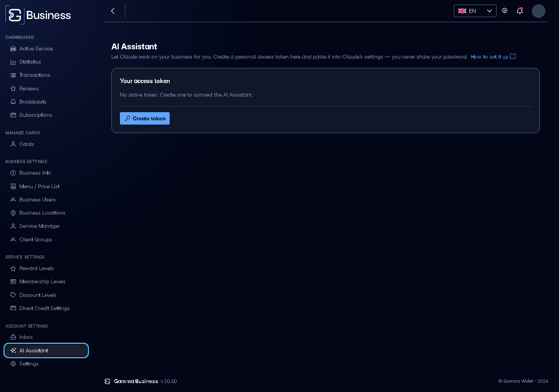Click the Broadcasts bell icon
This screenshot has width=559, height=392.
click(x=13, y=102)
